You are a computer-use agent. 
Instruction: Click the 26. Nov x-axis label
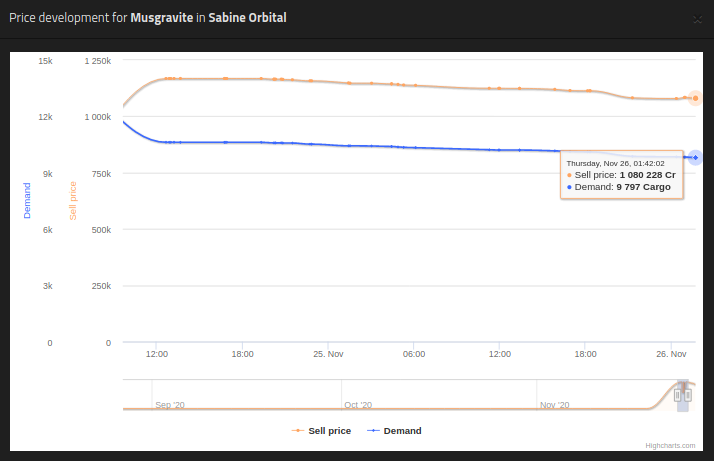(671, 354)
